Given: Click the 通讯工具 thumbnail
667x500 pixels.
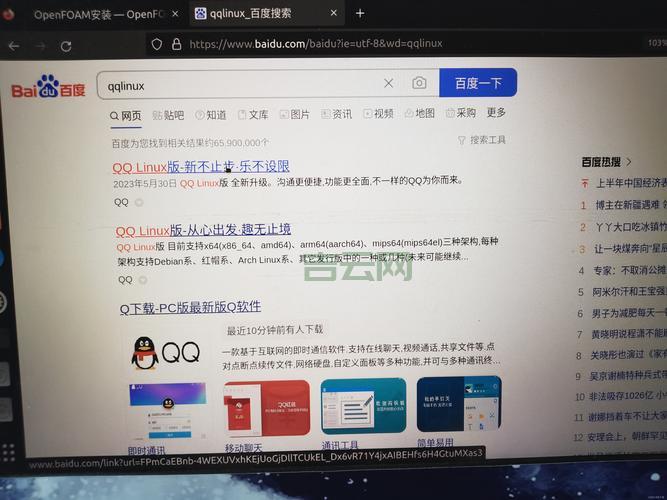Looking at the screenshot, I should pyautogui.click(x=364, y=406).
